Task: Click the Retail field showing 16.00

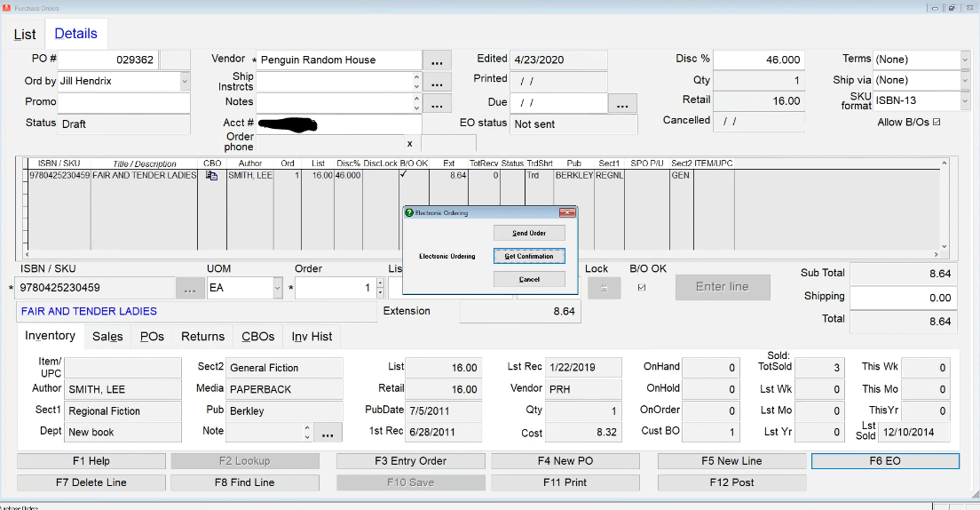Action: [758, 101]
